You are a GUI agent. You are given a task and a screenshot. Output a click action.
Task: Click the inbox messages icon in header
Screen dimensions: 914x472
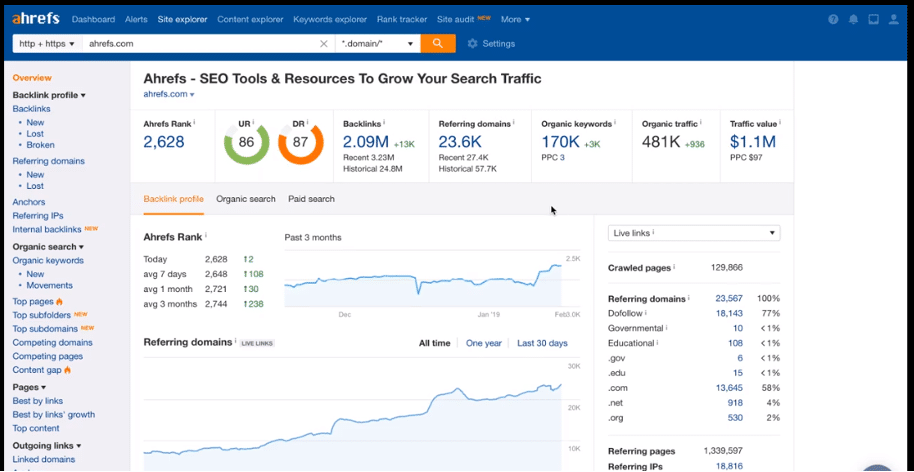coord(873,19)
